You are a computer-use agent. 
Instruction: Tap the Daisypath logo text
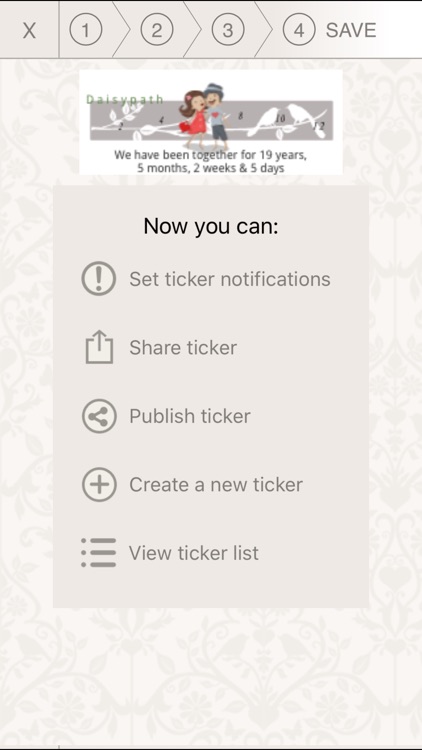125,99
